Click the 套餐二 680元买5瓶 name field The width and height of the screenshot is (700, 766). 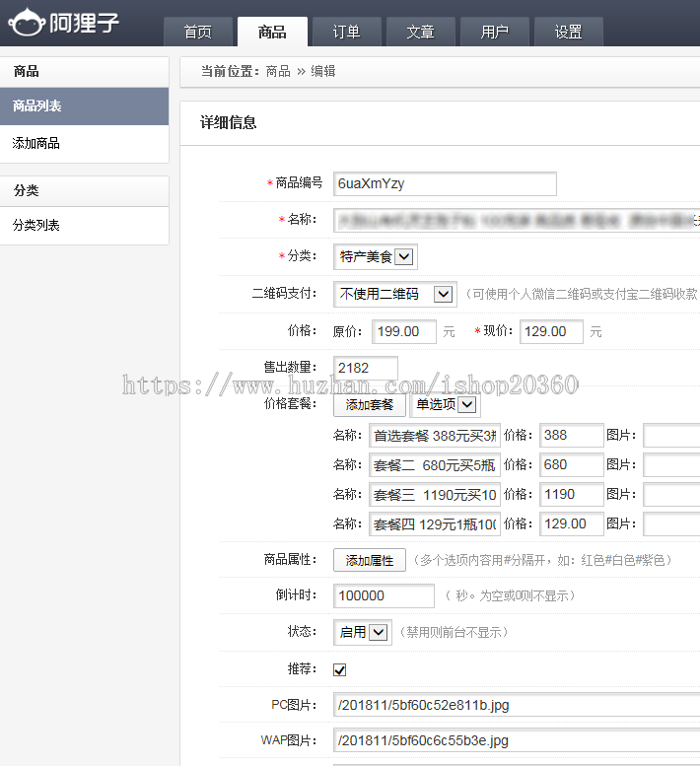tap(434, 465)
